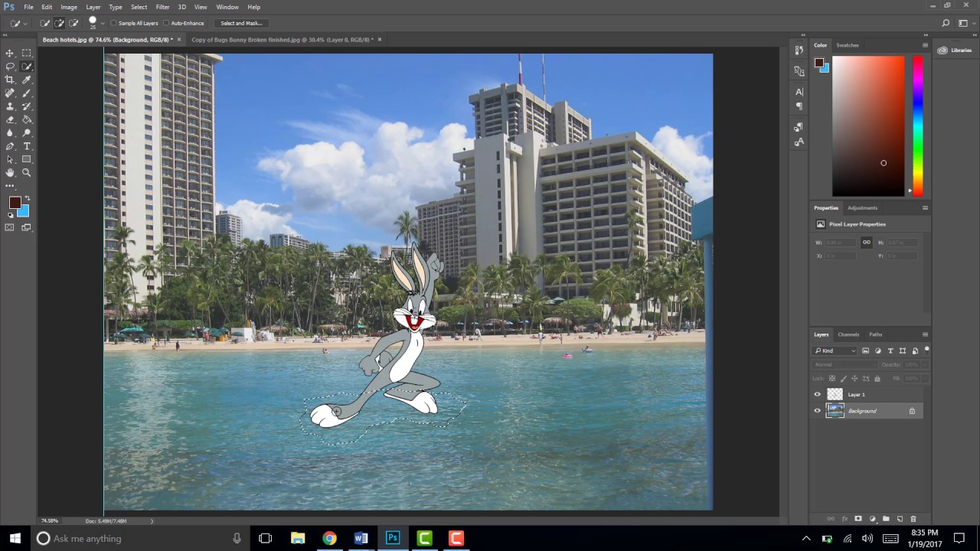The width and height of the screenshot is (980, 551).
Task: Choose Subtract from Selection mode in options bar
Action: 74,23
